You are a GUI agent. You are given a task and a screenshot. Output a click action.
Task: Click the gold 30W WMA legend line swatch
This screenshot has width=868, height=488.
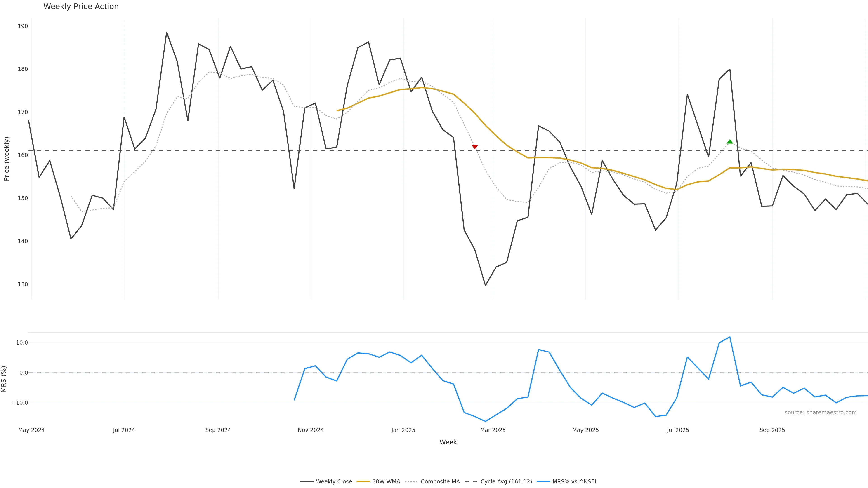(x=363, y=482)
